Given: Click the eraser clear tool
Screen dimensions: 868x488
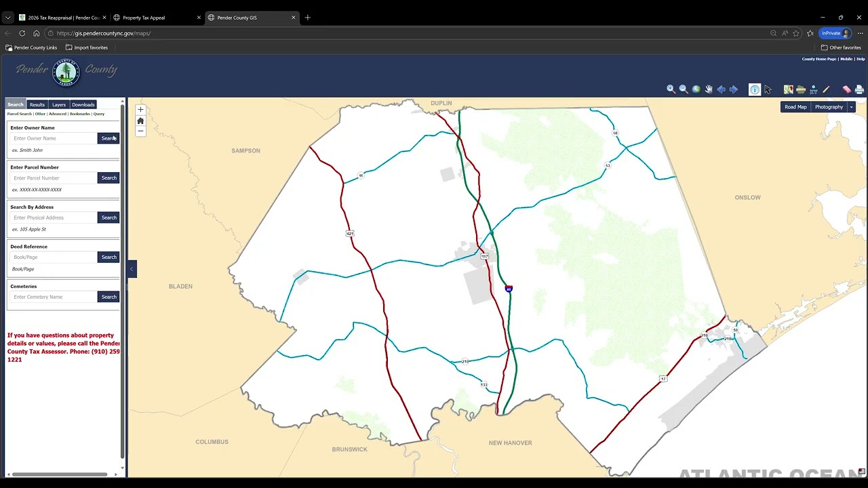Looking at the screenshot, I should tap(846, 89).
